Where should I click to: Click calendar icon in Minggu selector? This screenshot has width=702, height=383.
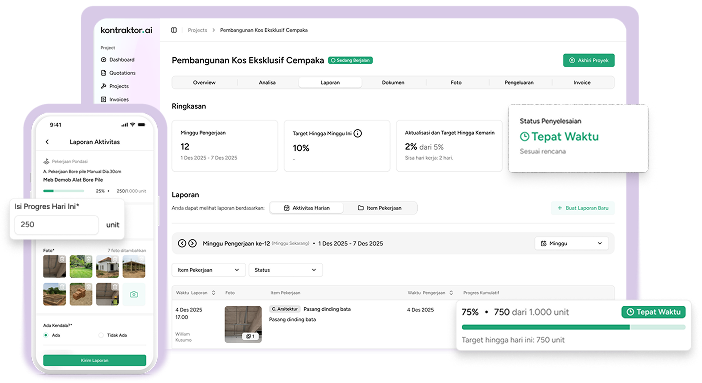[544, 243]
